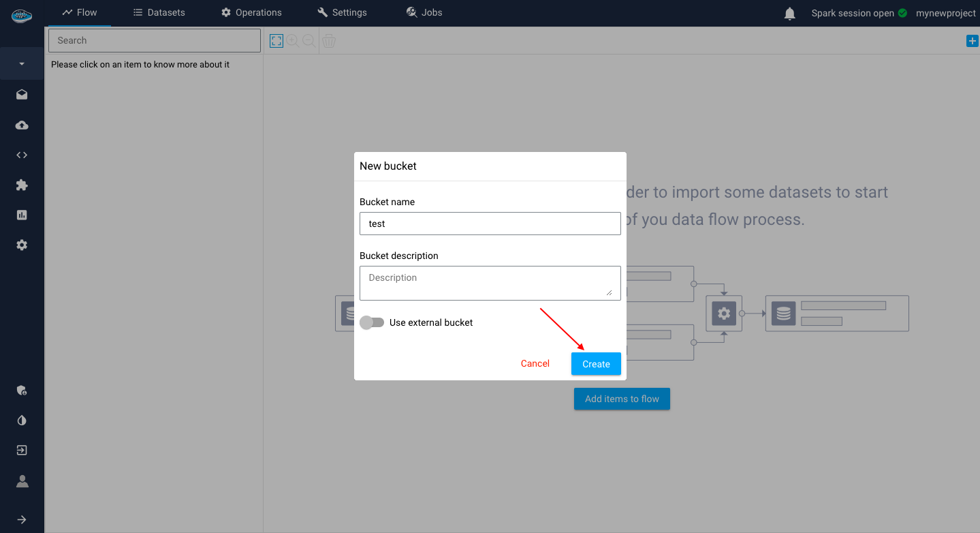Image resolution: width=980 pixels, height=533 pixels.
Task: Click the user profile sidebar icon
Action: click(x=22, y=481)
